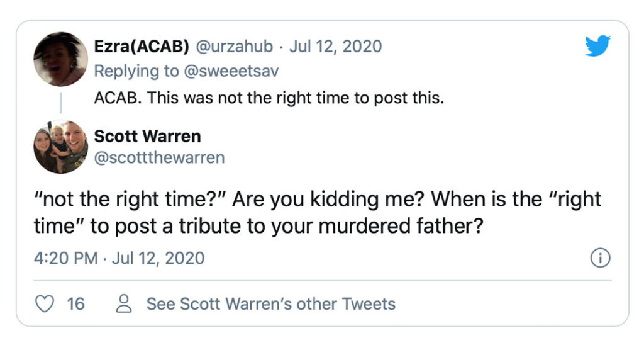Visit the @scottthewarren handle

pyautogui.click(x=159, y=157)
